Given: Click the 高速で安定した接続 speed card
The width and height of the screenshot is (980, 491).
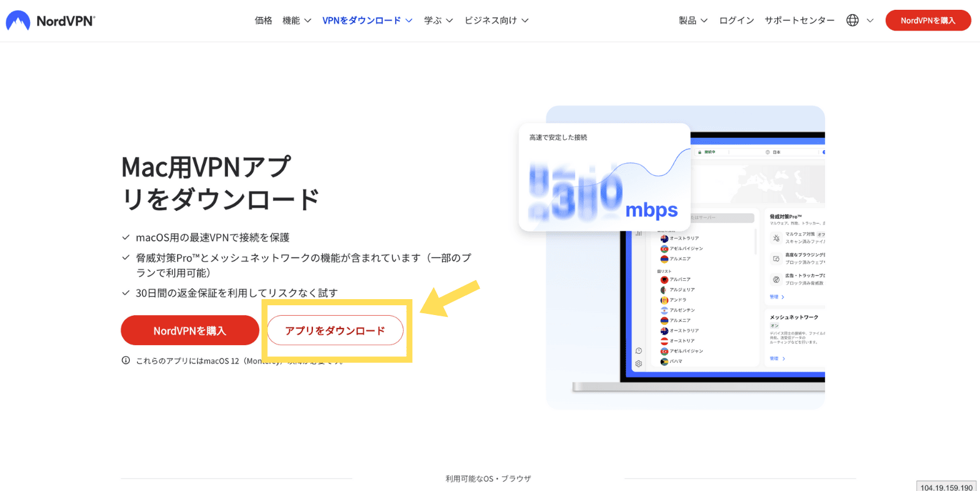Looking at the screenshot, I should [605, 177].
